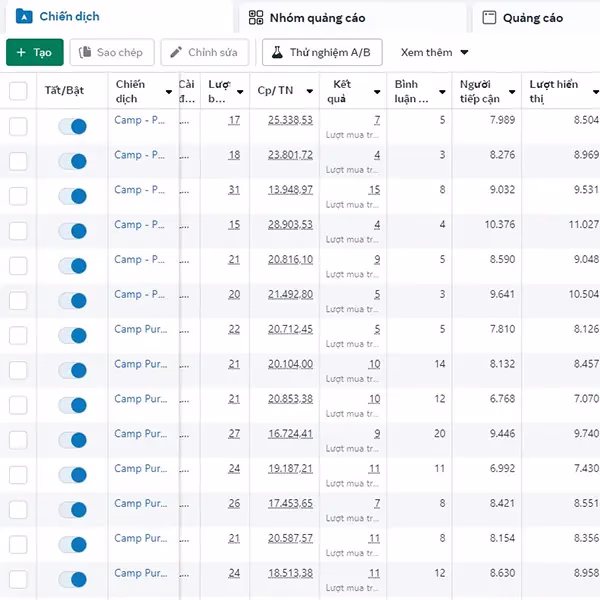Tick the checkbox of the second campaign row

pos(18,161)
